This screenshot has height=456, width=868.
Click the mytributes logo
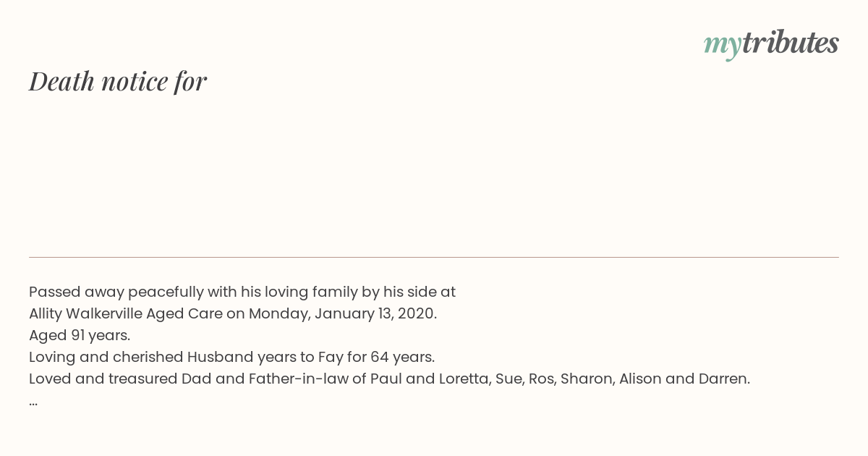(x=771, y=43)
